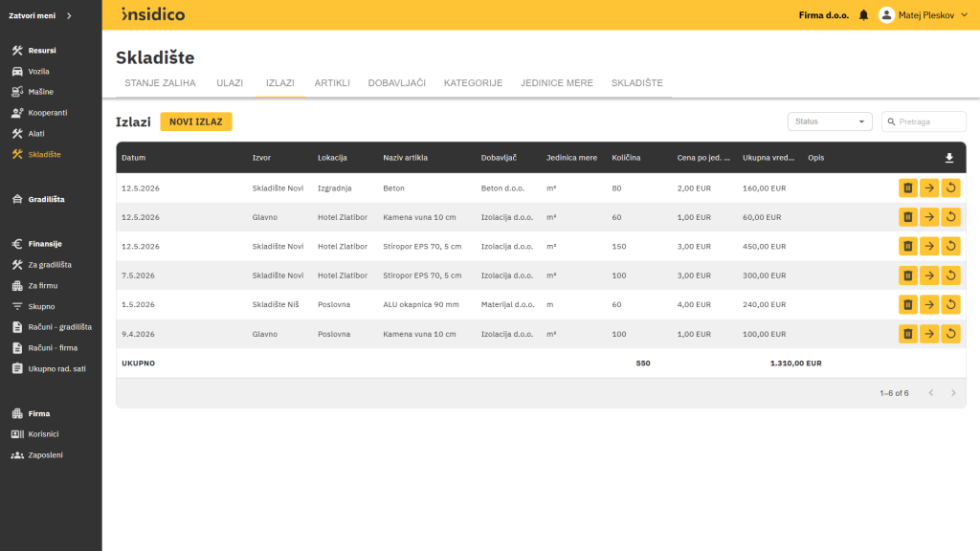
Task: Collapse the sidebar via Zatvori meni
Action: click(x=40, y=15)
